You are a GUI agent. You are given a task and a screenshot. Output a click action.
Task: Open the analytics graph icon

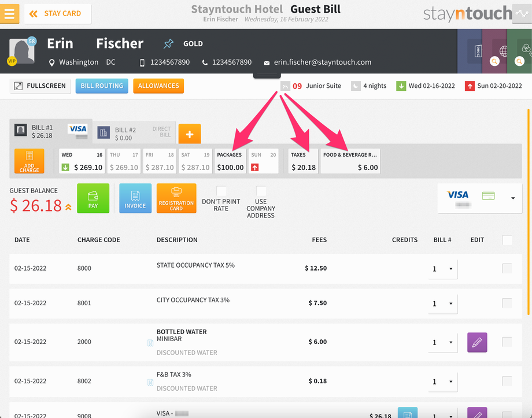tap(522, 14)
